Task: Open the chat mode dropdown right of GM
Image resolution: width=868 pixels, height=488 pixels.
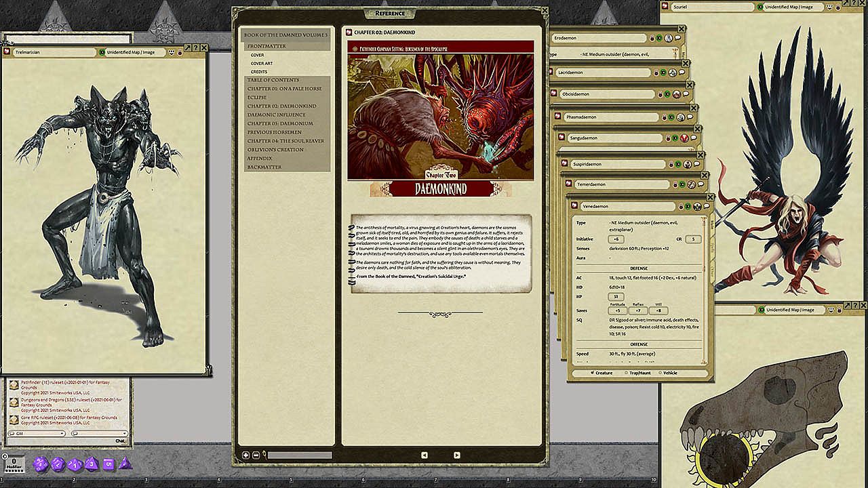Action: pyautogui.click(x=99, y=433)
